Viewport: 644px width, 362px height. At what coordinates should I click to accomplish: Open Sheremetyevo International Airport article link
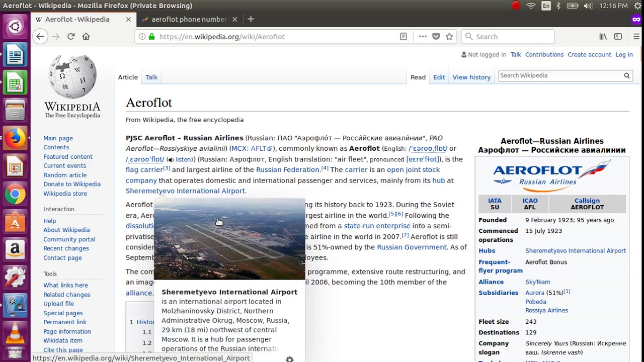[185, 191]
